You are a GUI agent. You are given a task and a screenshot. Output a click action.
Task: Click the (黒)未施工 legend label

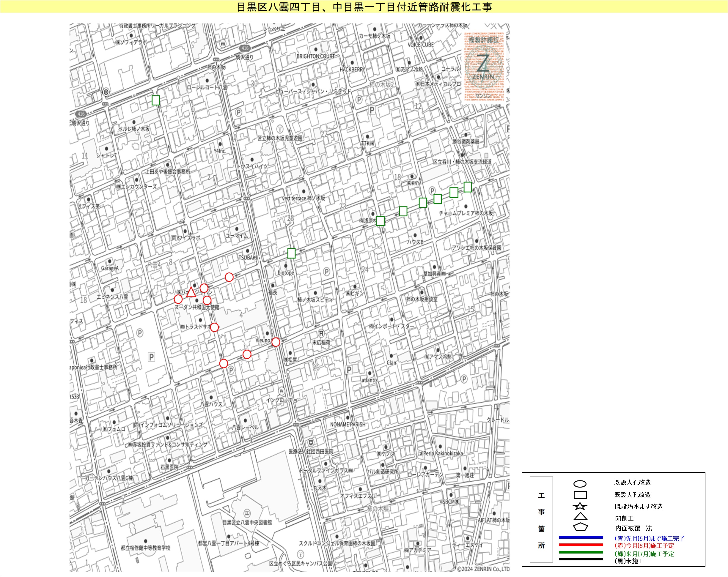click(x=629, y=561)
